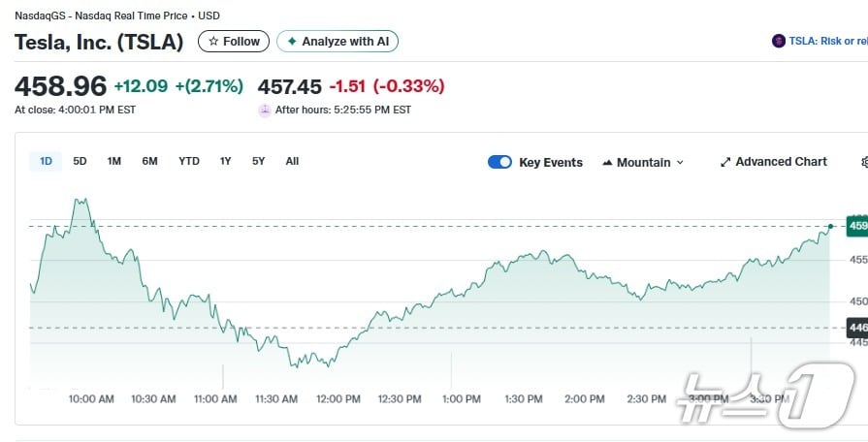
Task: Select the YTD range tab
Action: click(188, 162)
